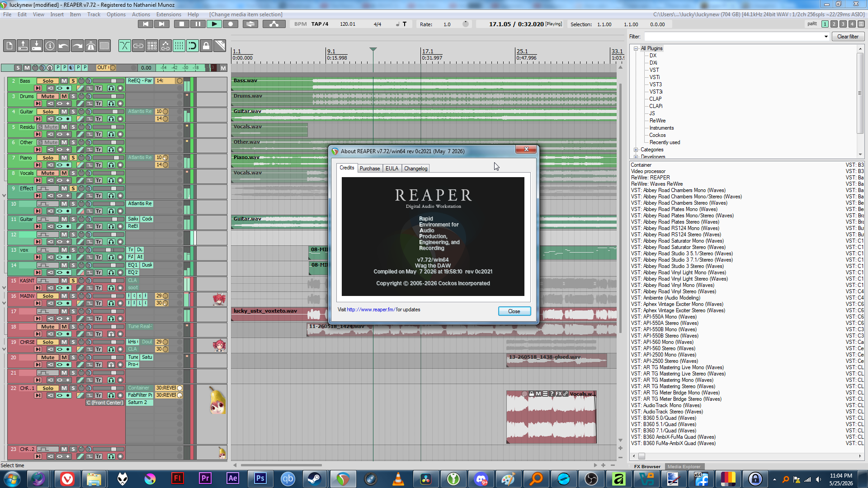The image size is (868, 488).
Task: Toggle Mute label on Vocals track
Action: (x=48, y=173)
